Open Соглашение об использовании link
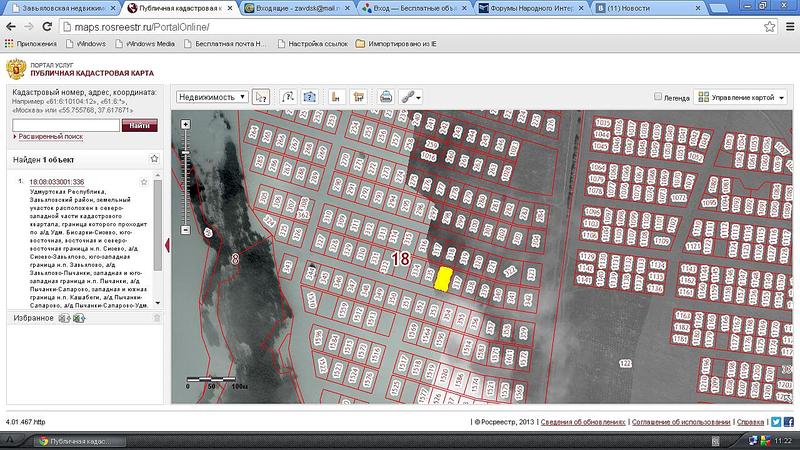The height and width of the screenshot is (450, 800). tap(681, 422)
